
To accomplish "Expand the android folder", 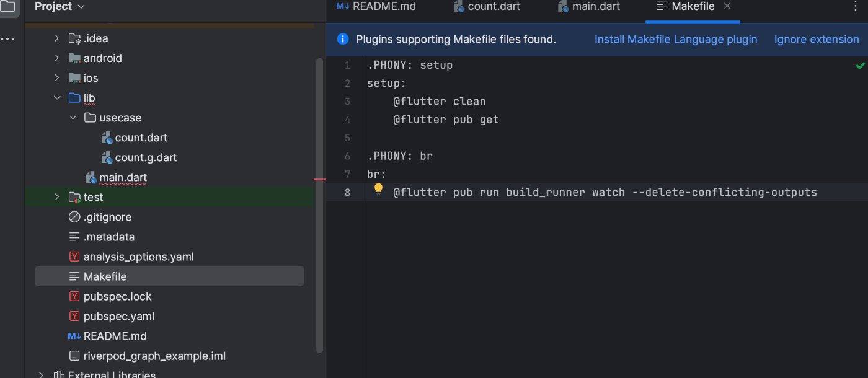I will click(56, 58).
